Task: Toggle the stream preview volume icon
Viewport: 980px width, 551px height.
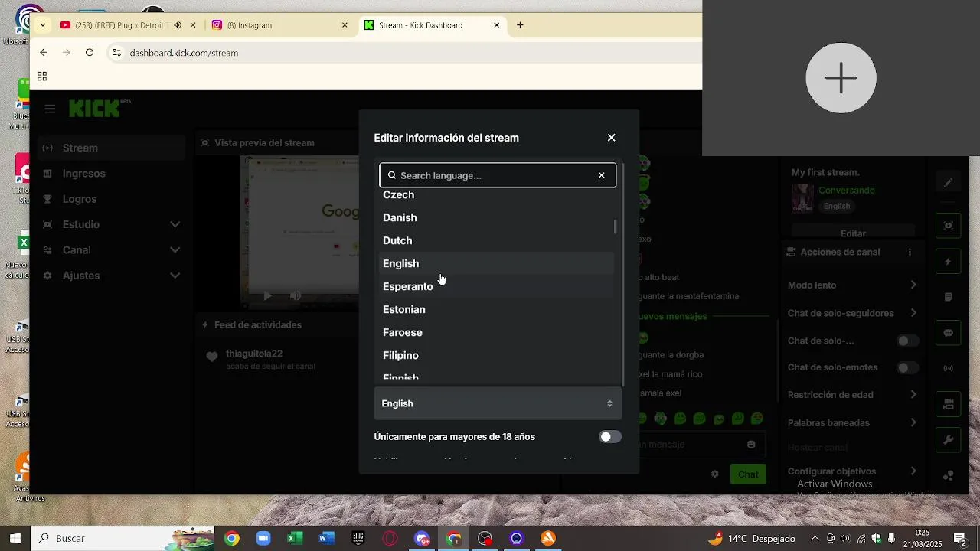Action: [296, 295]
